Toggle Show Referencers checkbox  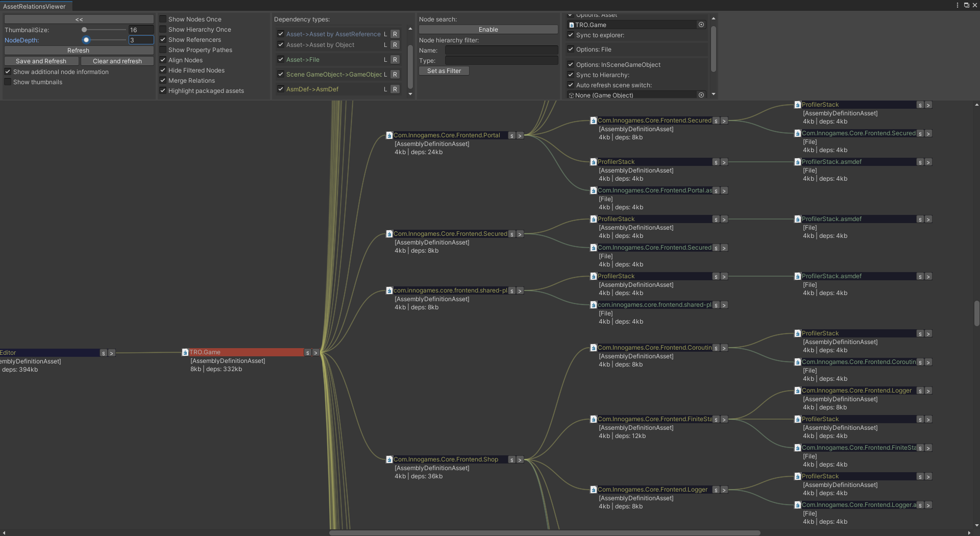pyautogui.click(x=163, y=39)
